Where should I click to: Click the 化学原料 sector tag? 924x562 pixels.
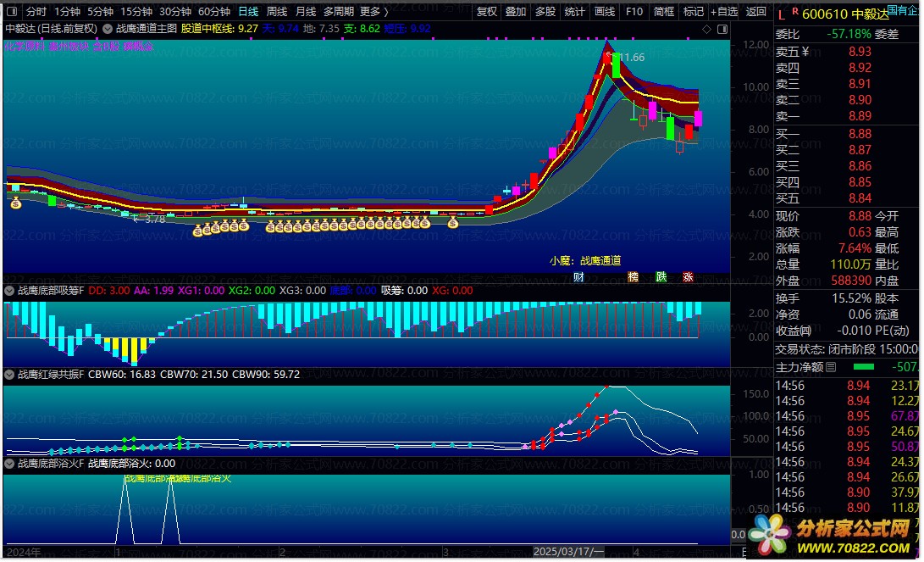tap(25, 46)
